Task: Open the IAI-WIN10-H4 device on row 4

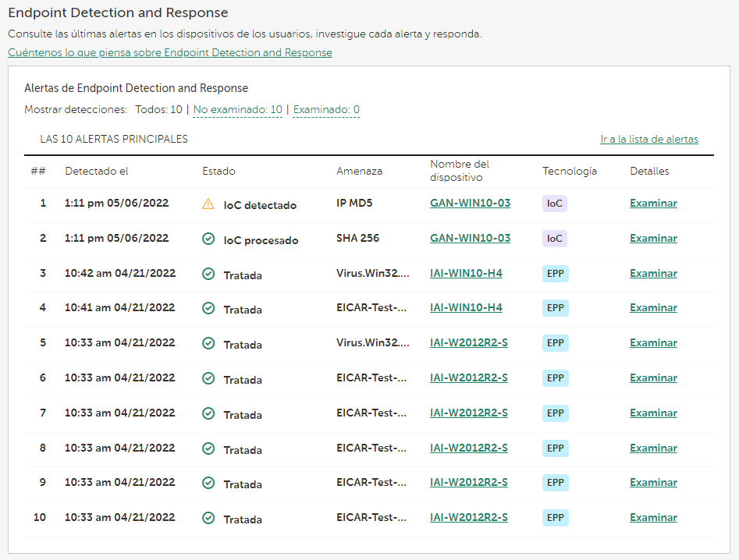Action: [x=466, y=307]
